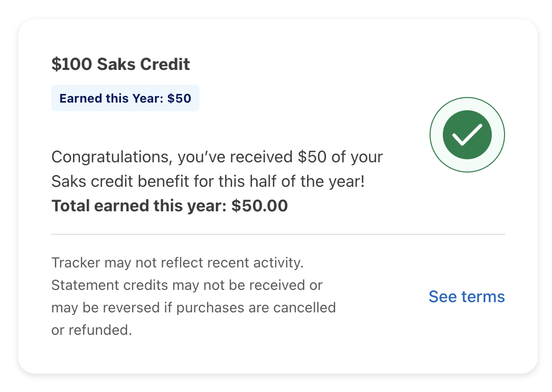Open the See terms link
Screen dimensions: 552x392
[x=466, y=297]
